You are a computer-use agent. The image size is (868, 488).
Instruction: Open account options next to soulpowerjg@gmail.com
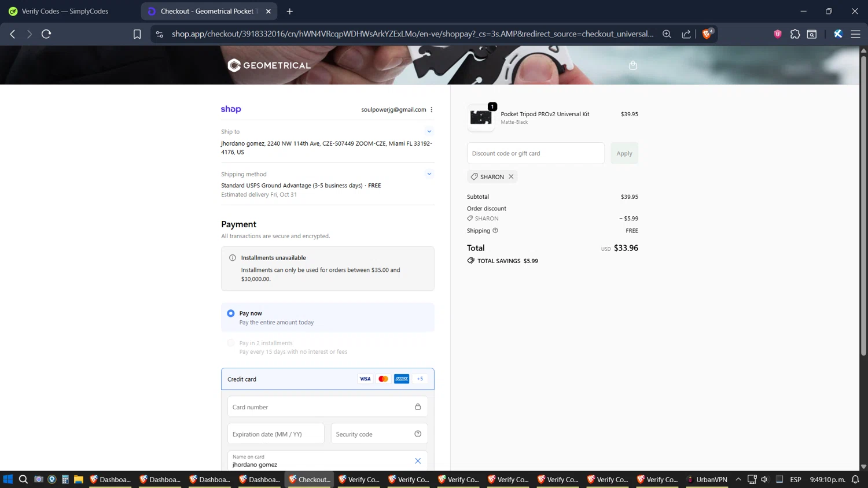(432, 109)
